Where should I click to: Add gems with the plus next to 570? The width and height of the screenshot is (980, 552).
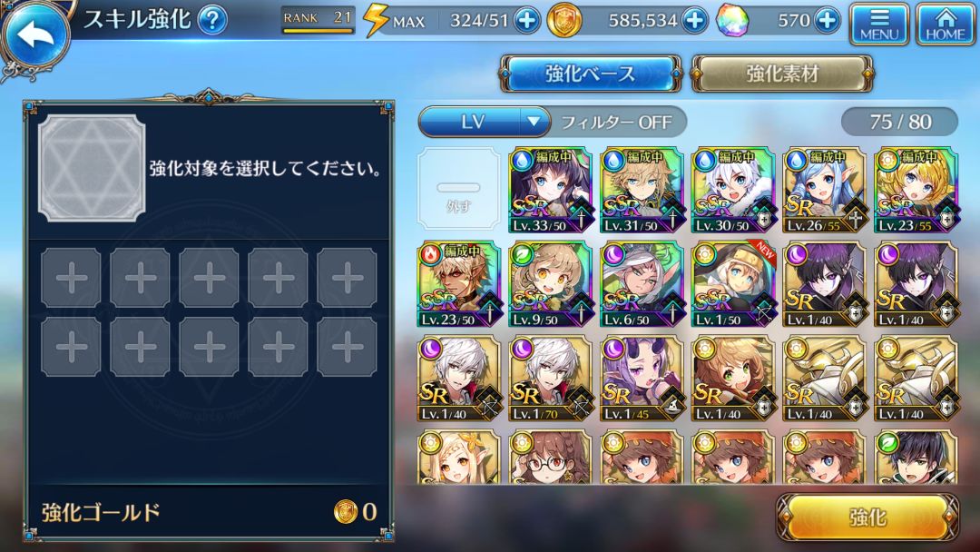pyautogui.click(x=827, y=21)
